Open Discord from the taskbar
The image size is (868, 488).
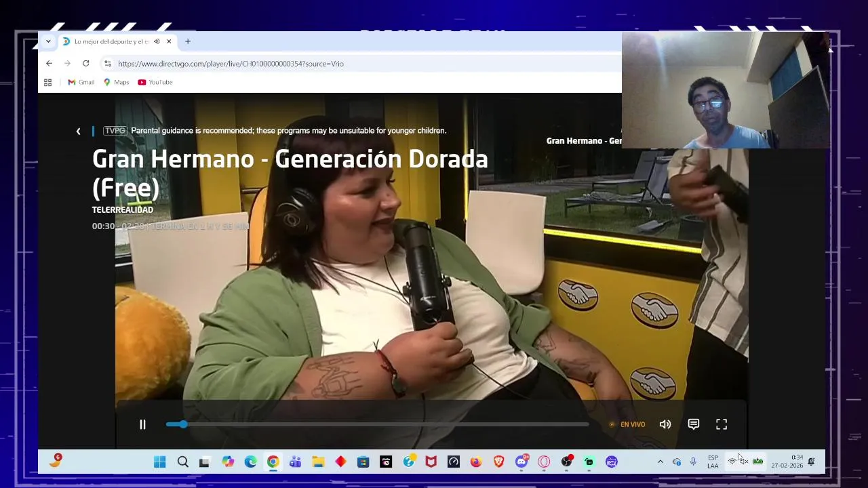point(521,462)
